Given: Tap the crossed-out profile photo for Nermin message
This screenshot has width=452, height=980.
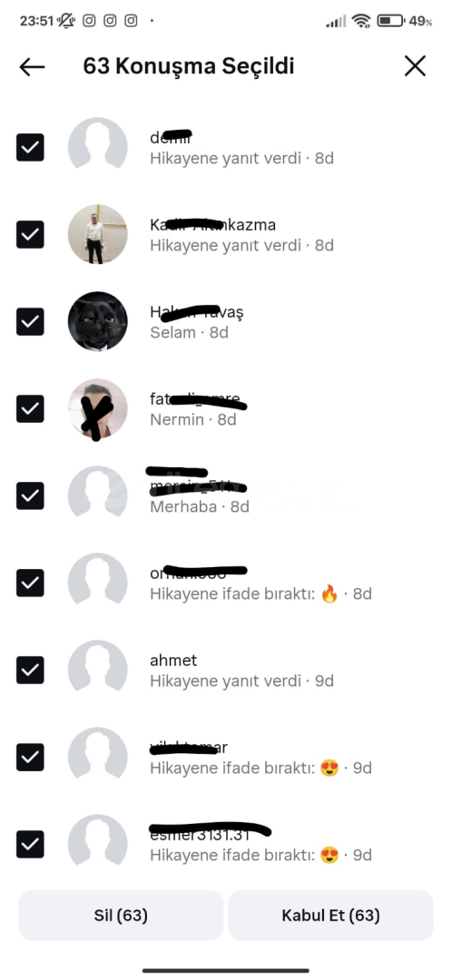Looking at the screenshot, I should (97, 408).
